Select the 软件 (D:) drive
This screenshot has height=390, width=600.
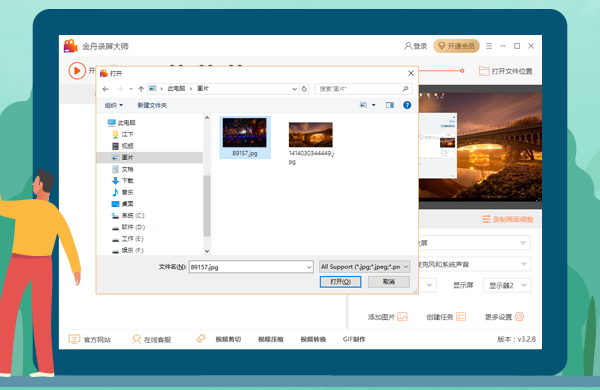pos(128,227)
